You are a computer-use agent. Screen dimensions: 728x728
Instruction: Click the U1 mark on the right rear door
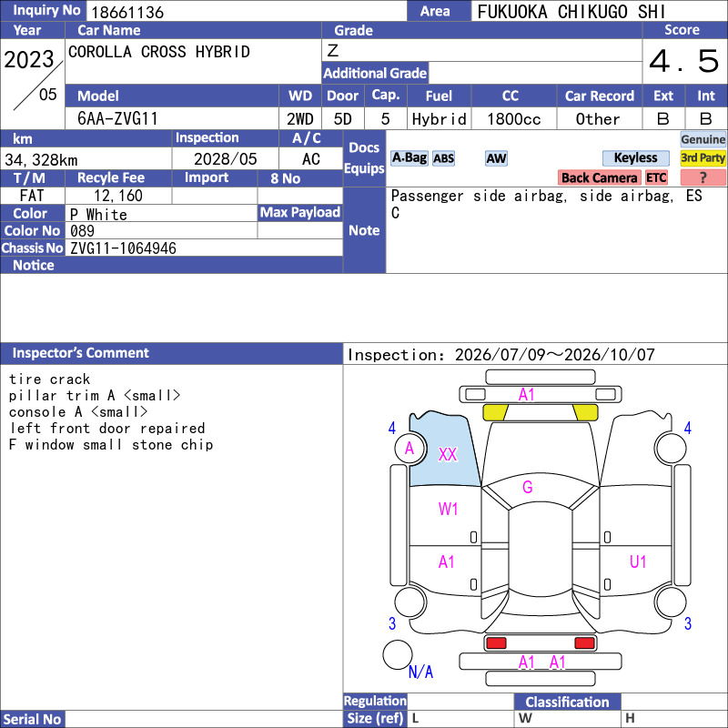(638, 562)
